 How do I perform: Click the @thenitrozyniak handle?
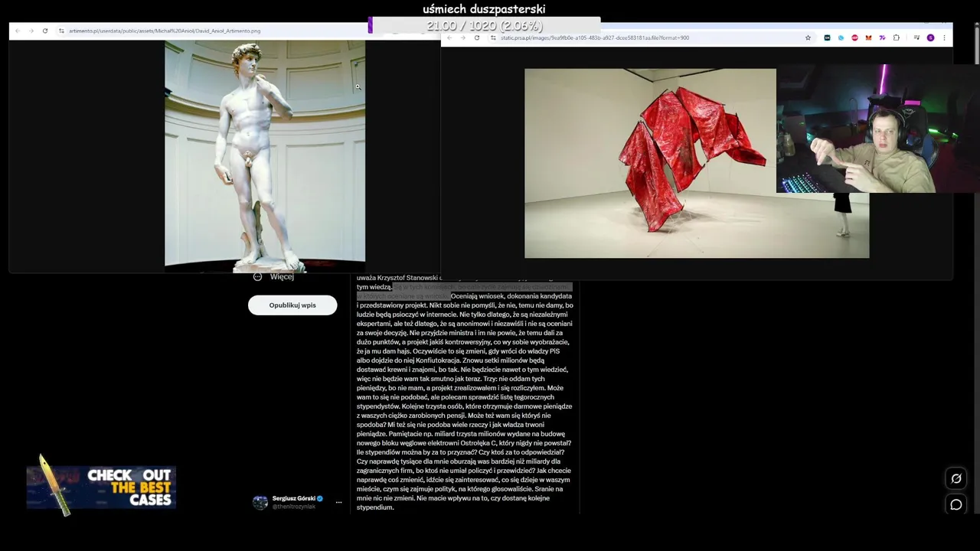pyautogui.click(x=294, y=507)
